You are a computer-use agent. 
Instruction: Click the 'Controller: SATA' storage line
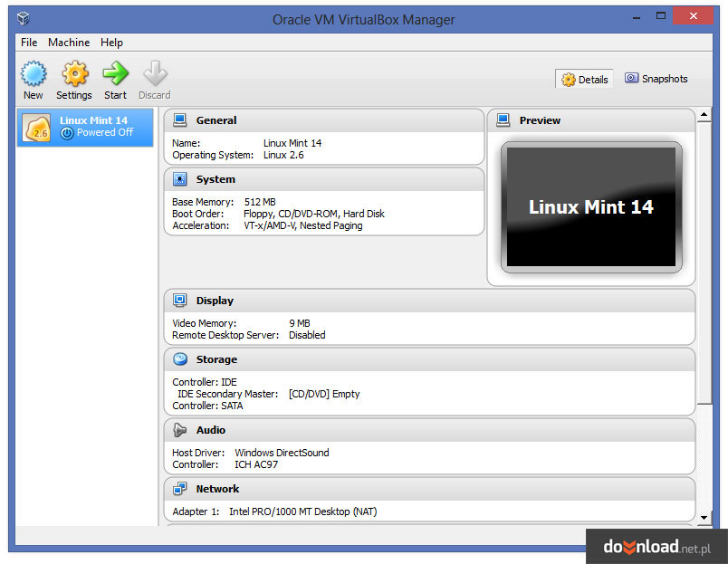click(207, 406)
